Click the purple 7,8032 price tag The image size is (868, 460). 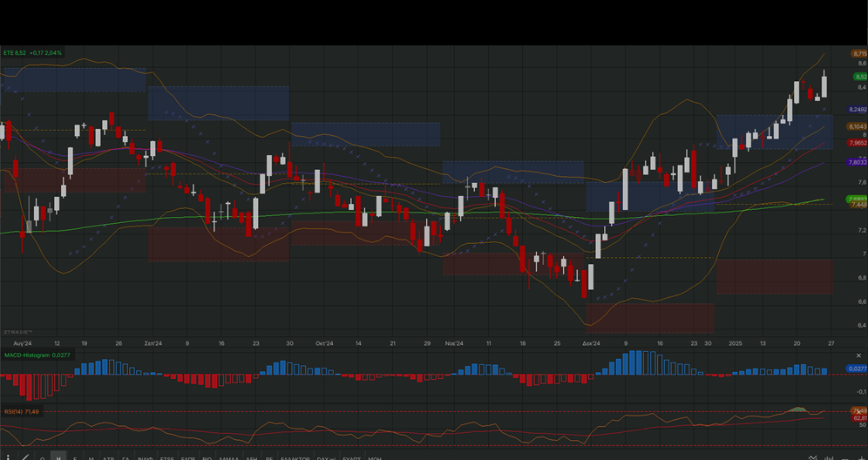(x=858, y=162)
